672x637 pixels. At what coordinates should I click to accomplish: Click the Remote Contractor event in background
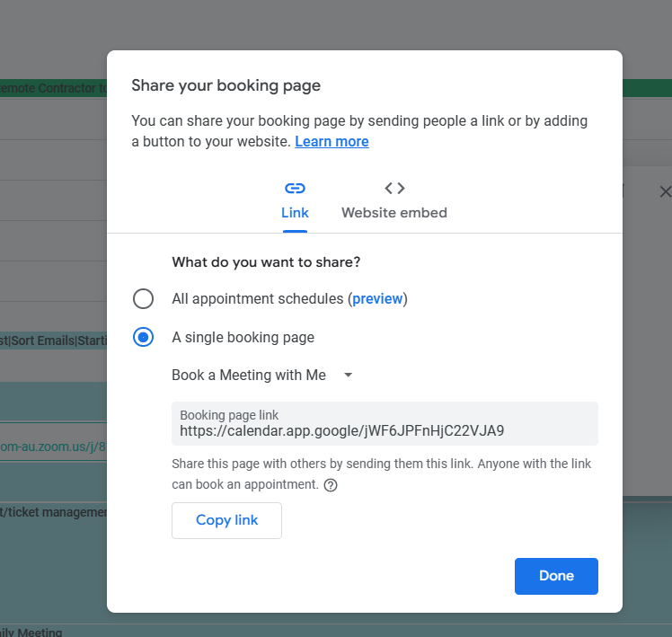tap(53, 88)
